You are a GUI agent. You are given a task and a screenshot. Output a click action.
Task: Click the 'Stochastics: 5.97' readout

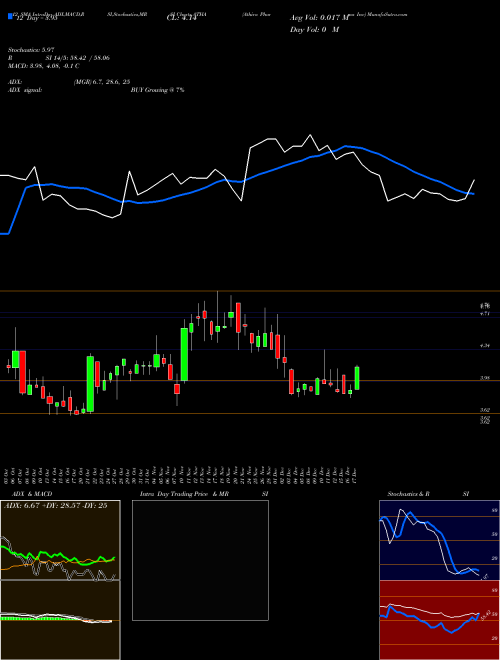[30, 50]
